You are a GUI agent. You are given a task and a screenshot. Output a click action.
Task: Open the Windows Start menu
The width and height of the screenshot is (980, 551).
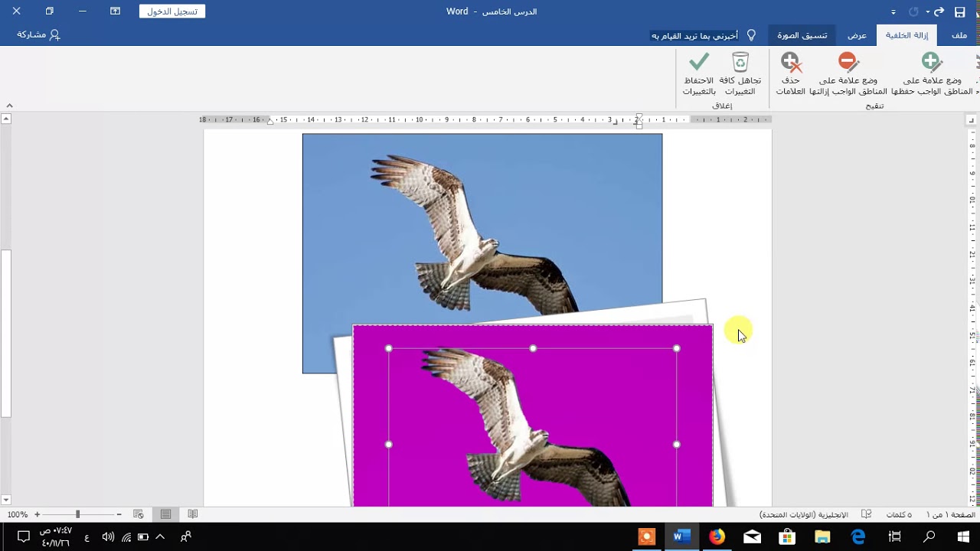(963, 536)
